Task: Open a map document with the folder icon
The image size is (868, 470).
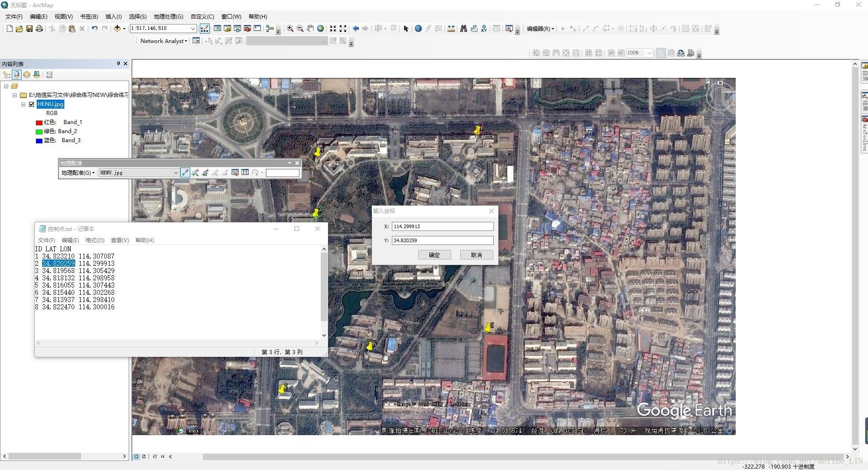Action: click(x=19, y=29)
